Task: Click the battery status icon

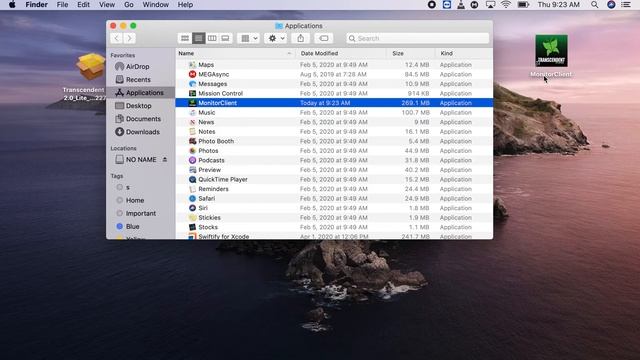Action: pyautogui.click(x=523, y=5)
